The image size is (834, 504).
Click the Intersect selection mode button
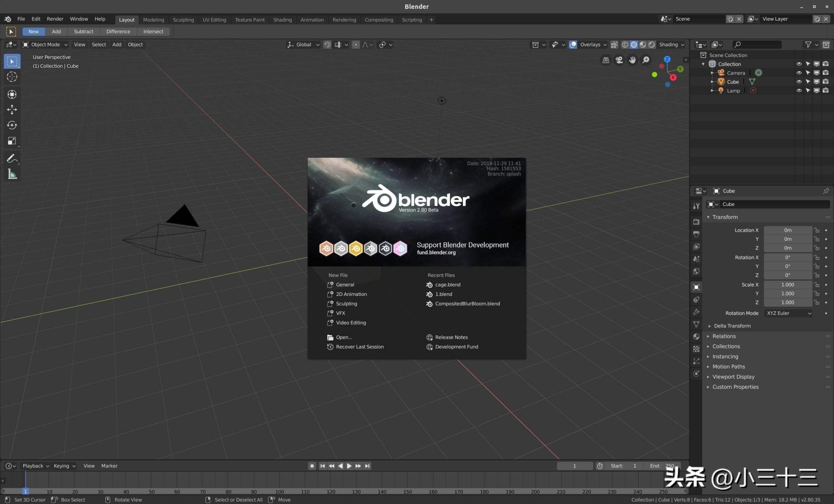point(153,32)
